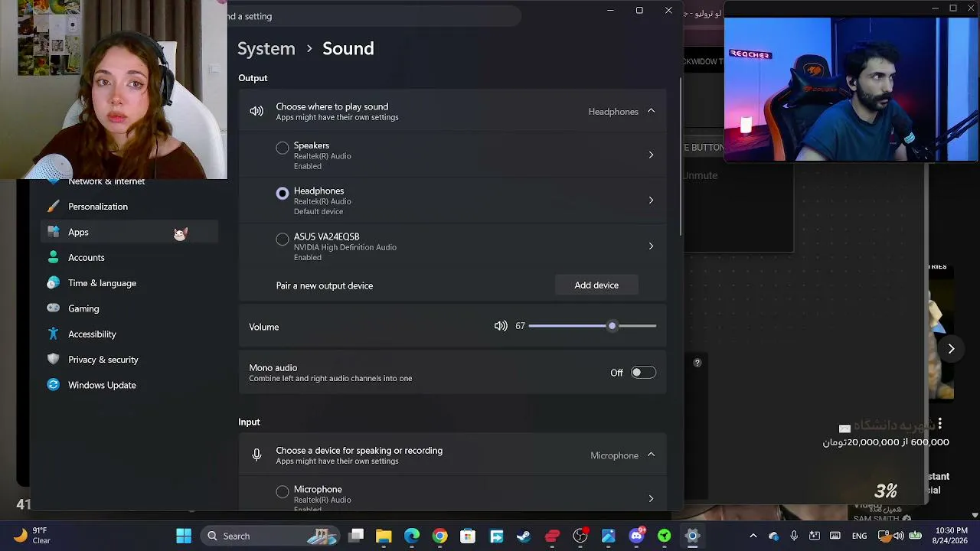
Task: Click the Accounts person icon
Action: coord(53,257)
